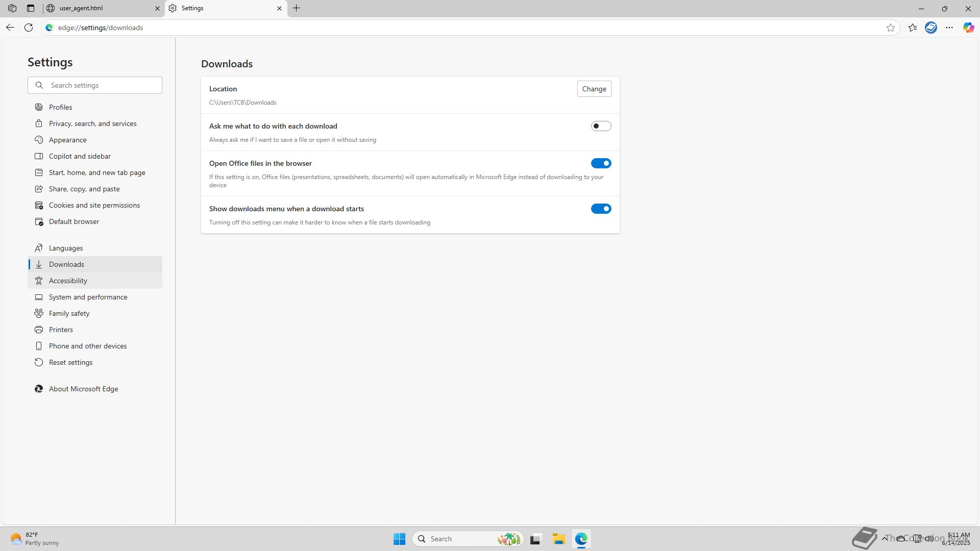Click the Copilot icon in toolbar

click(968, 28)
